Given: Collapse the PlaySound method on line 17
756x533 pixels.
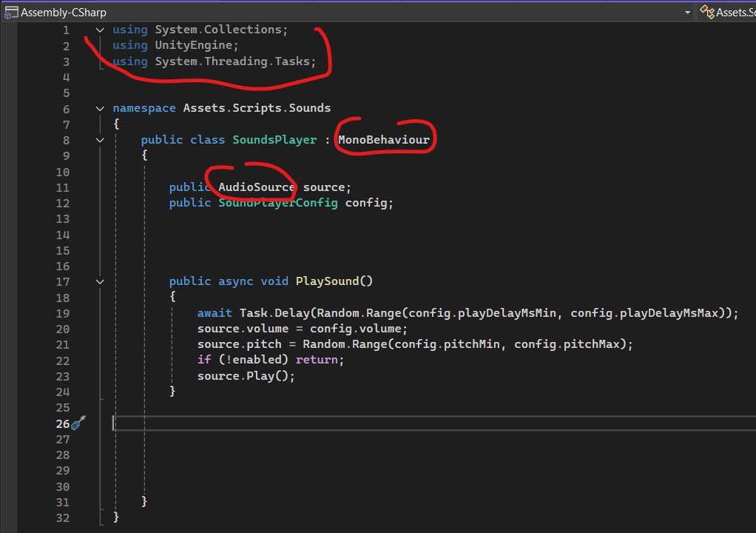Looking at the screenshot, I should point(100,281).
